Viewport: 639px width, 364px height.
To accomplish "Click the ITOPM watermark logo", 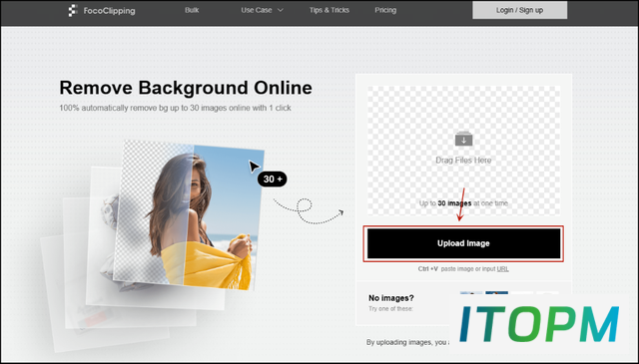I will coord(539,324).
